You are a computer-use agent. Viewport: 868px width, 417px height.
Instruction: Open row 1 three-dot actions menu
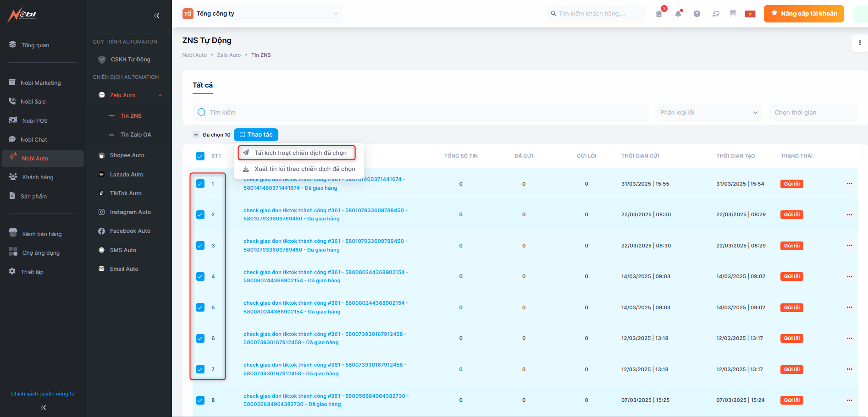(x=849, y=184)
